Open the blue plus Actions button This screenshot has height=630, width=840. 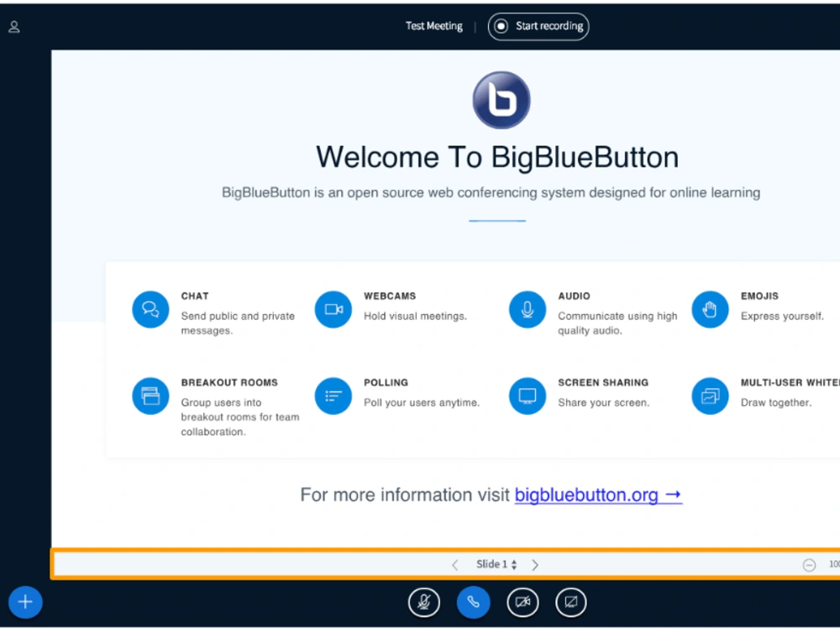pyautogui.click(x=25, y=602)
